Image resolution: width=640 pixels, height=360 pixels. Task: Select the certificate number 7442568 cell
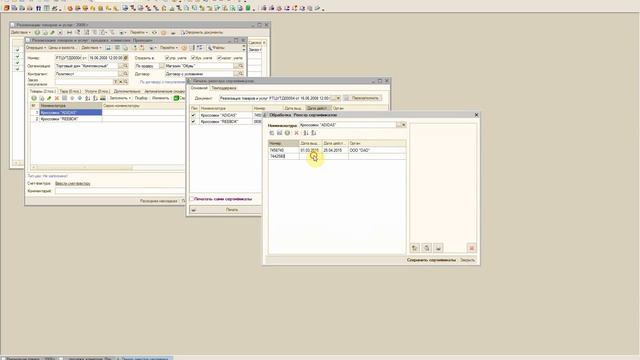[283, 156]
